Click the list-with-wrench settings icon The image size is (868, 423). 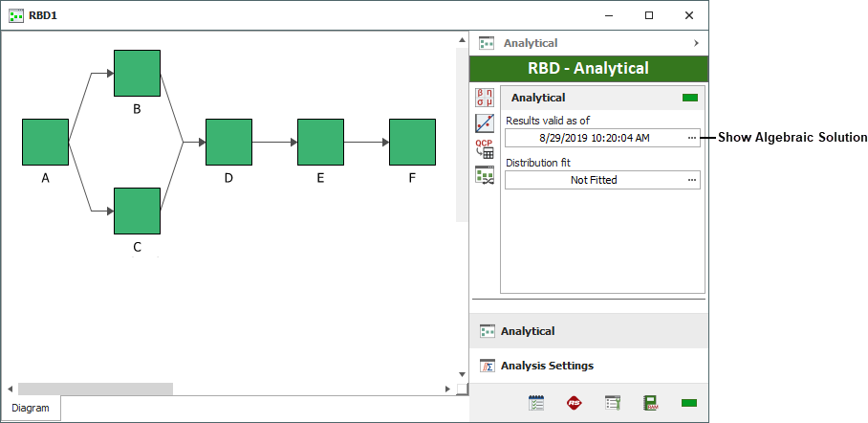click(x=613, y=403)
